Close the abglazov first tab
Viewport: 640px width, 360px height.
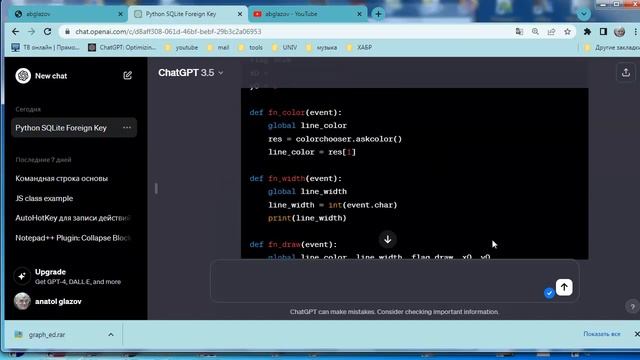click(120, 14)
